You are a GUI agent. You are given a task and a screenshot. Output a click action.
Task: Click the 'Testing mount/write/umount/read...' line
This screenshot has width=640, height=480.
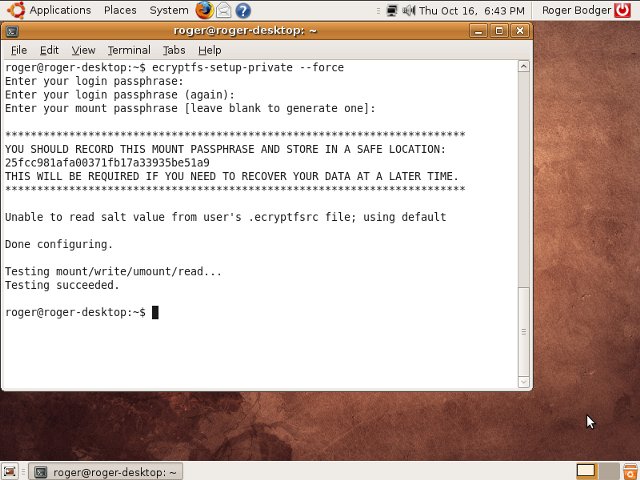(113, 271)
